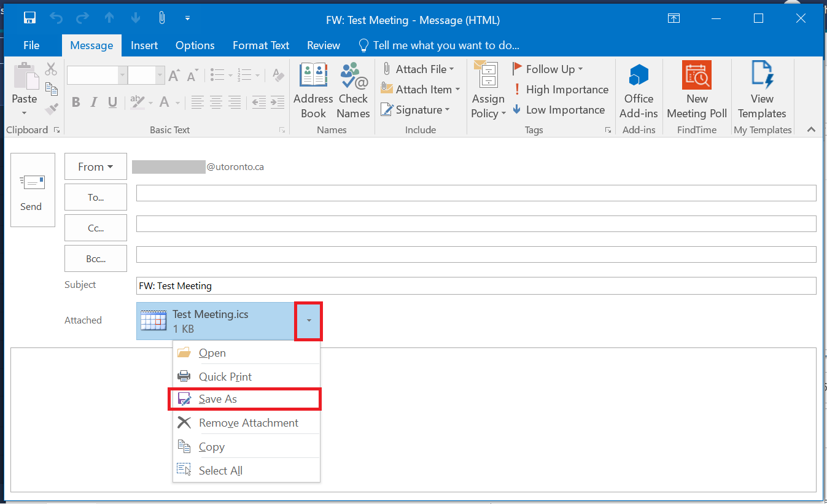This screenshot has width=827, height=504.
Task: Select the Format Painter brush
Action: point(51,109)
